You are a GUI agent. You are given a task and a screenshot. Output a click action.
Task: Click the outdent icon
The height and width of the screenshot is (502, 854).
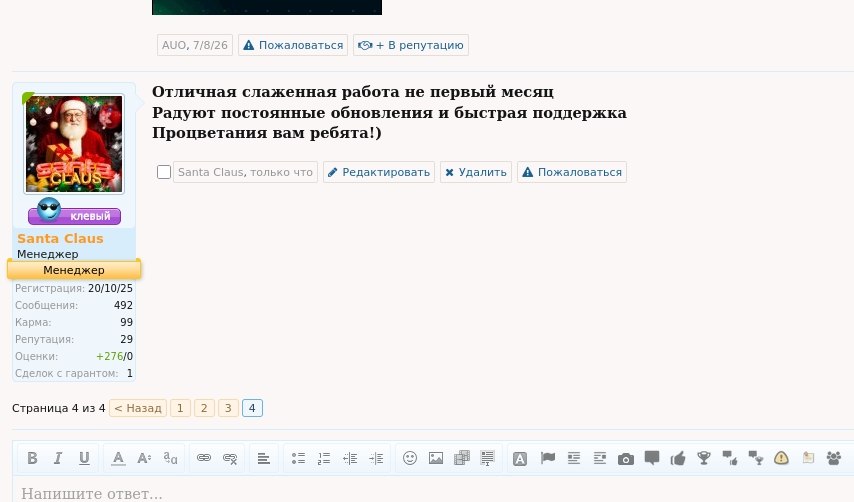[350, 458]
